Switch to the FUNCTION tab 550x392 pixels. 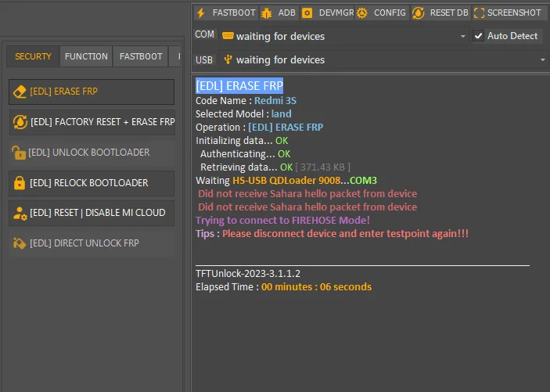pyautogui.click(x=86, y=56)
